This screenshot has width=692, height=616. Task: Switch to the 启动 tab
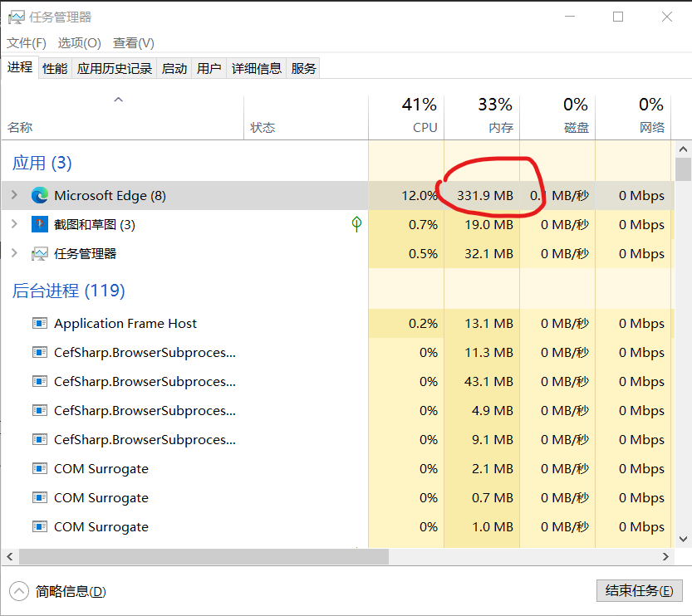click(x=174, y=69)
